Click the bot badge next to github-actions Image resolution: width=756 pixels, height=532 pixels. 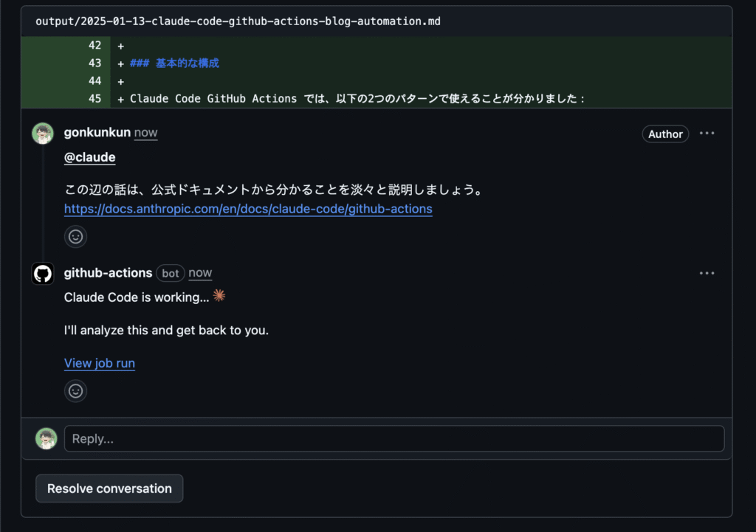click(x=171, y=273)
